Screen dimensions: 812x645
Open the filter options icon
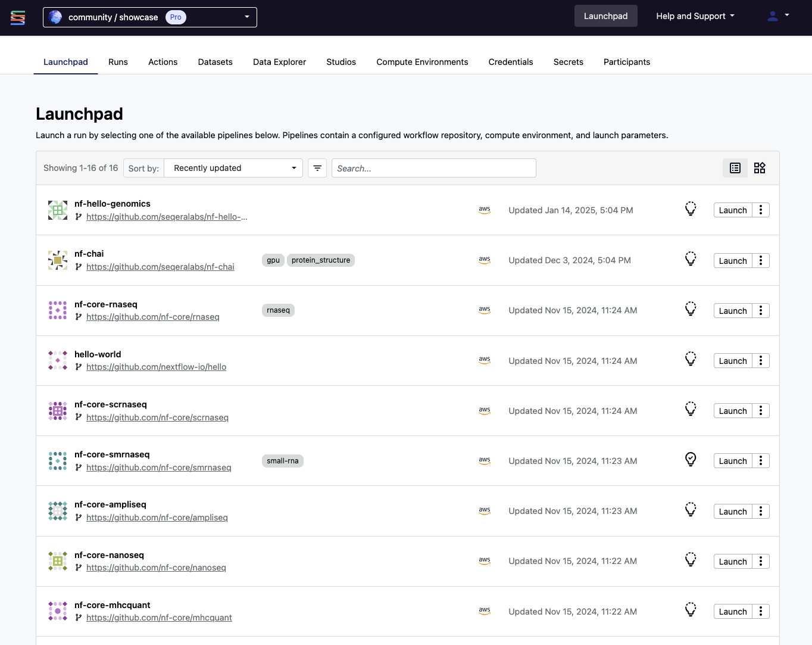[317, 168]
